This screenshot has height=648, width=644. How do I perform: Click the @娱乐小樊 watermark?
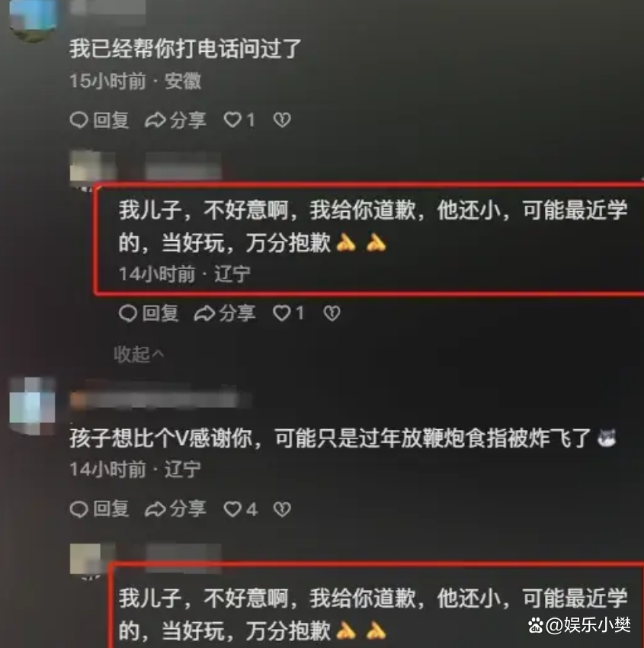pos(579,625)
